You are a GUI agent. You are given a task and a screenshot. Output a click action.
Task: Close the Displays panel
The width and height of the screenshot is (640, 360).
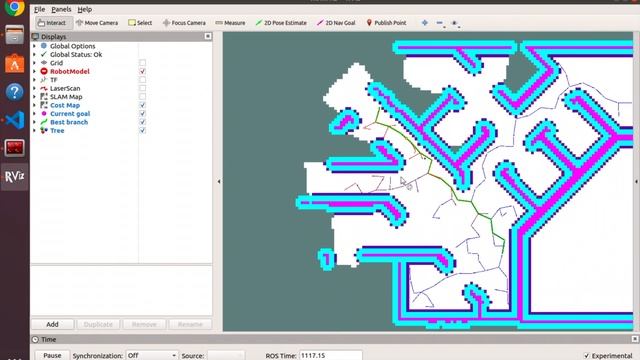(x=208, y=36)
